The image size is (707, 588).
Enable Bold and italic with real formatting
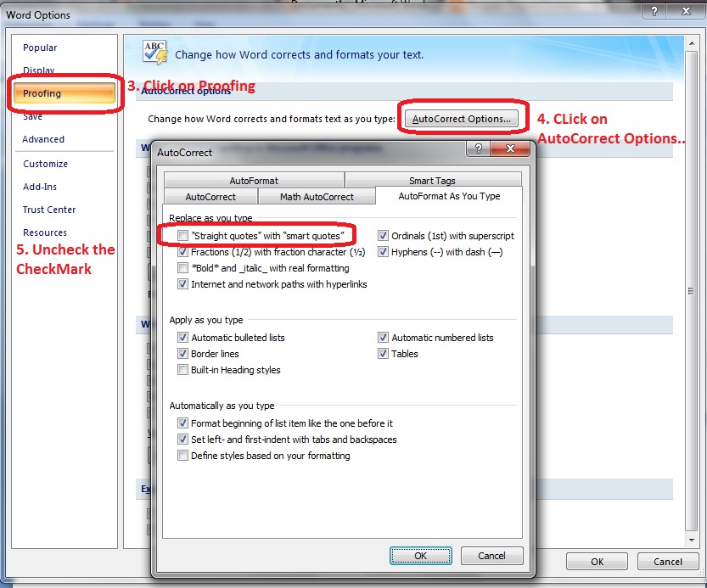[x=183, y=267]
